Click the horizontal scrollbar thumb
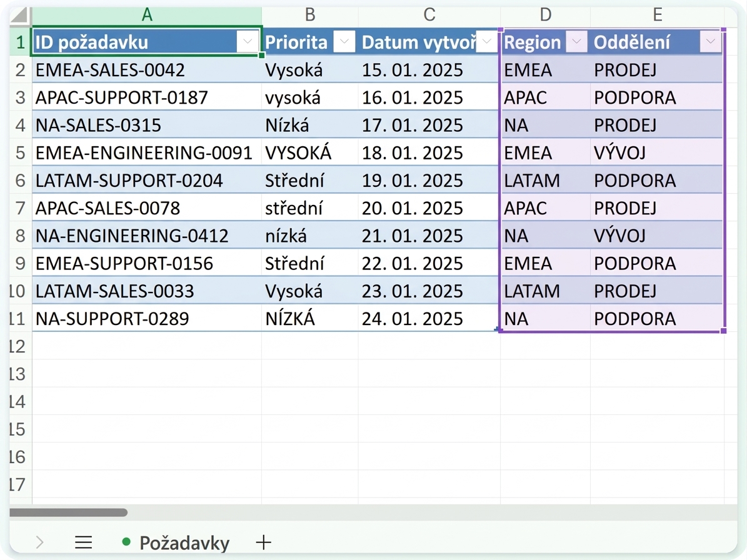This screenshot has width=747, height=560. (69, 512)
